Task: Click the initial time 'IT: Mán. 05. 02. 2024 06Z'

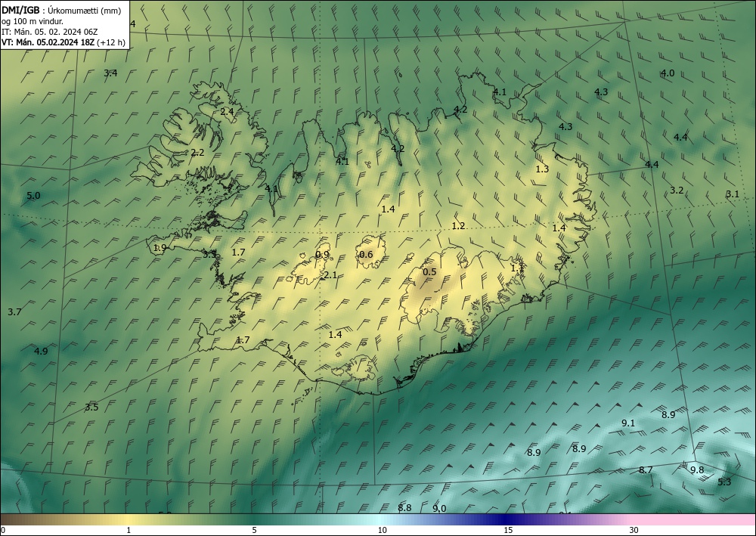Action: coord(50,32)
